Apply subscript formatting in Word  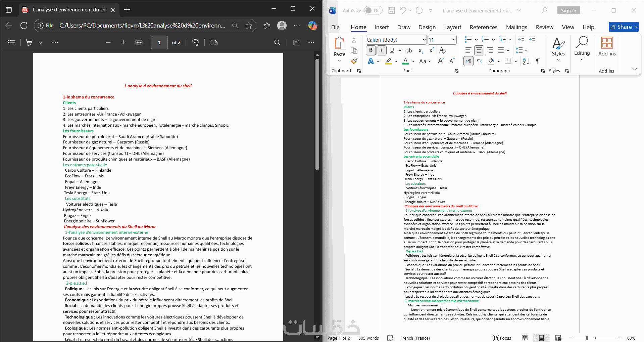click(x=420, y=50)
